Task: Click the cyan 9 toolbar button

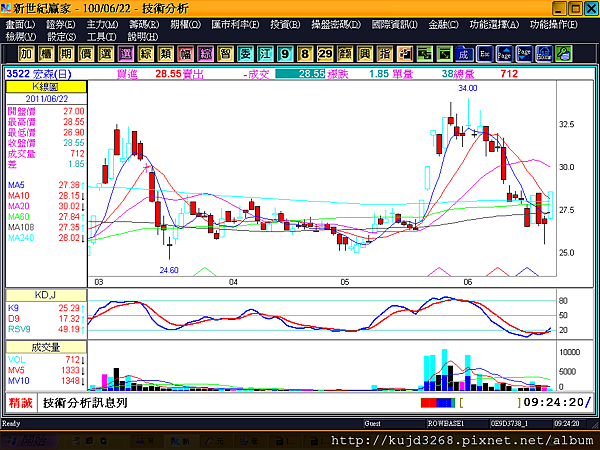Action: (x=285, y=54)
